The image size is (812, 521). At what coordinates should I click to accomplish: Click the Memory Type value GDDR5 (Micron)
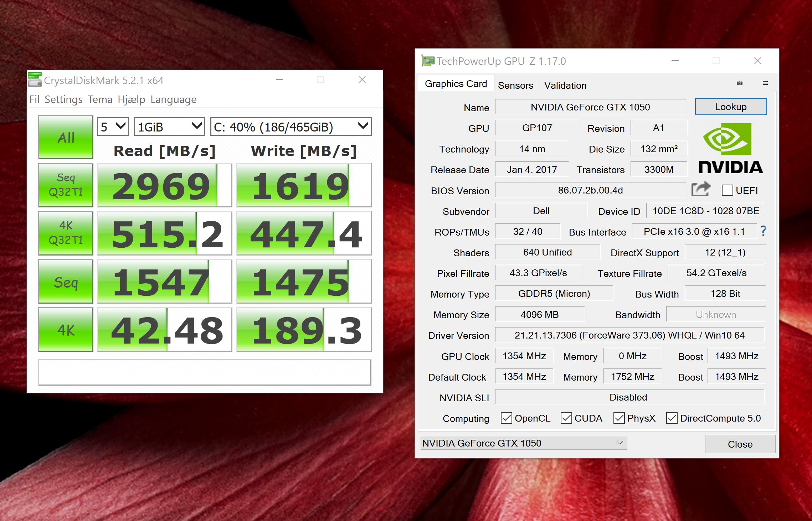click(x=554, y=293)
